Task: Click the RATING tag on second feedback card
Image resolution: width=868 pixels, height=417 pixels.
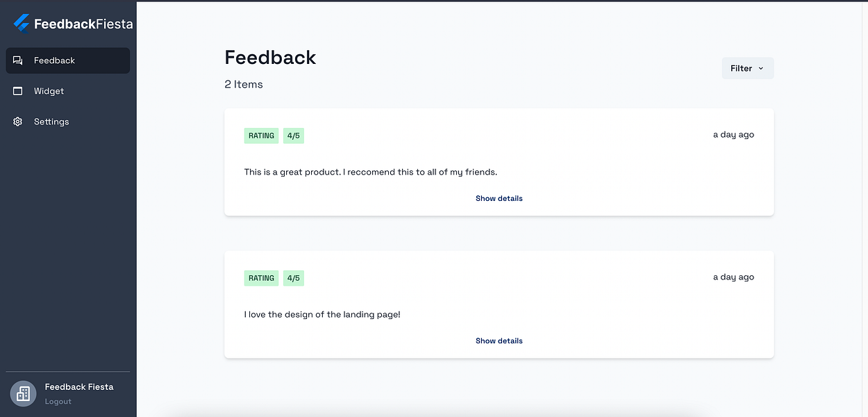Action: click(x=261, y=278)
